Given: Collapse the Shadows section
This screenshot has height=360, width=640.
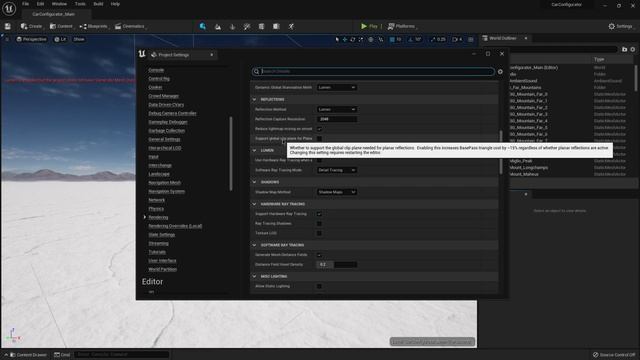Looking at the screenshot, I should [x=254, y=182].
